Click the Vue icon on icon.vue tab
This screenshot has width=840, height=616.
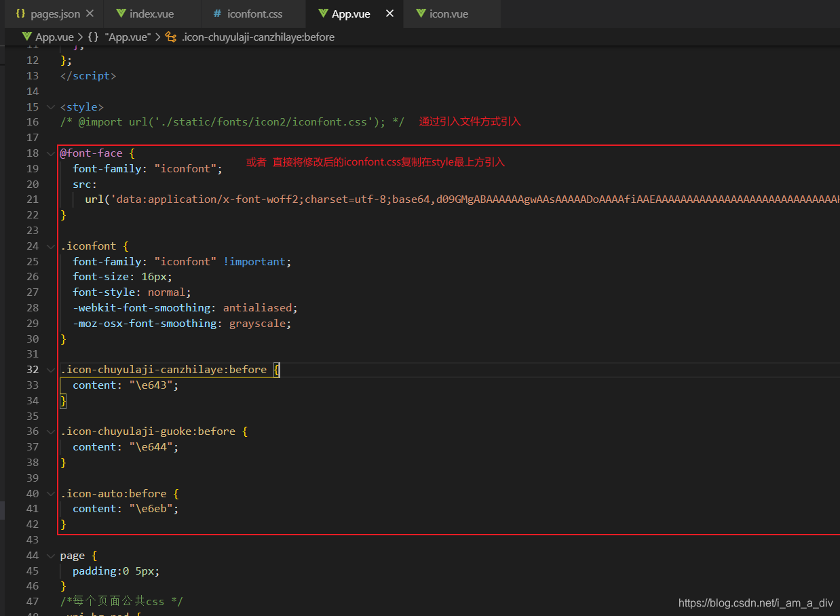(x=421, y=14)
